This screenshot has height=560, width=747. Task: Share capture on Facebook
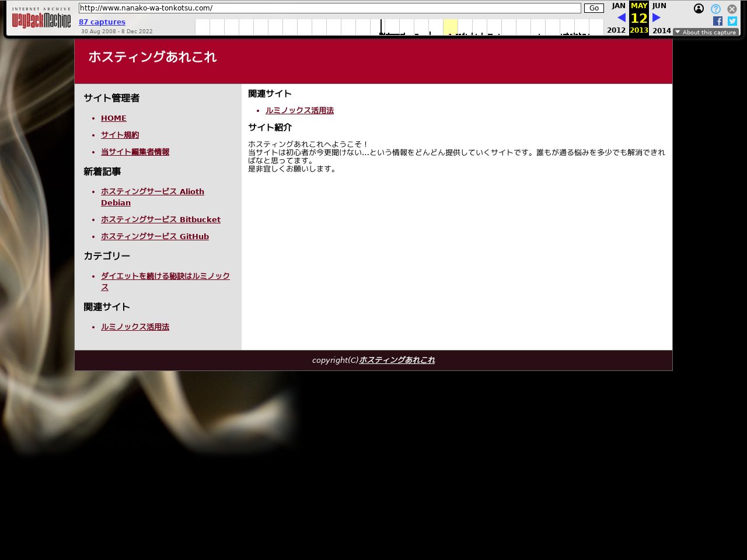(x=718, y=21)
